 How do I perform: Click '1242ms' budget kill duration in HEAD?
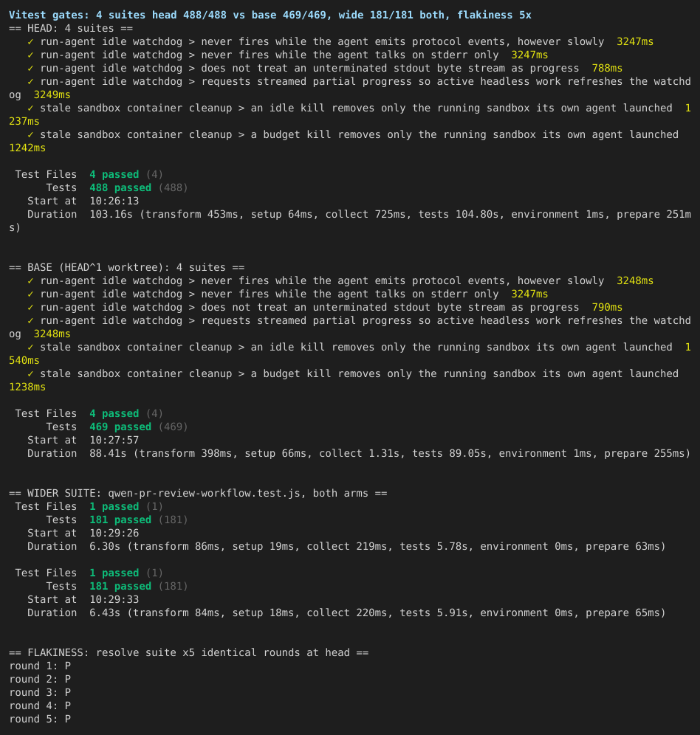[27, 148]
